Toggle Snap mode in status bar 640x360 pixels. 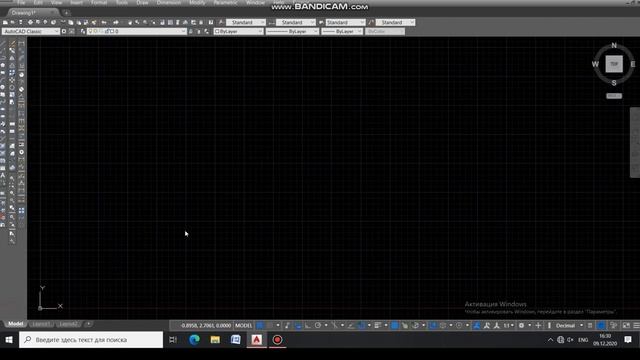270,325
